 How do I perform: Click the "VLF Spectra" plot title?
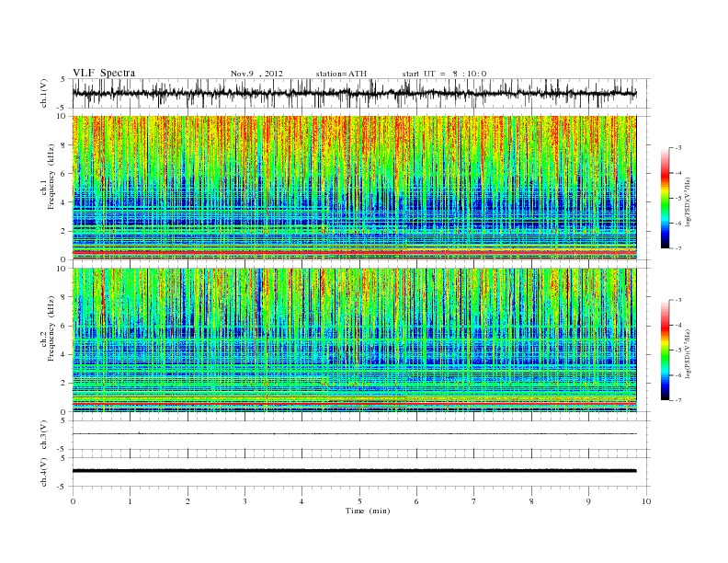click(x=104, y=73)
